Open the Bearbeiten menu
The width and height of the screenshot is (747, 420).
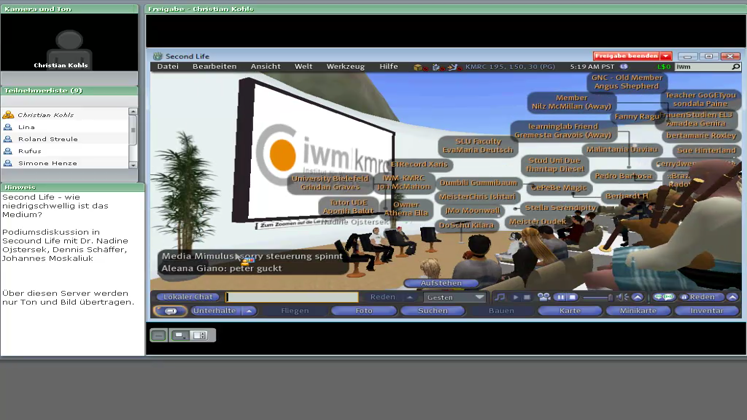214,67
